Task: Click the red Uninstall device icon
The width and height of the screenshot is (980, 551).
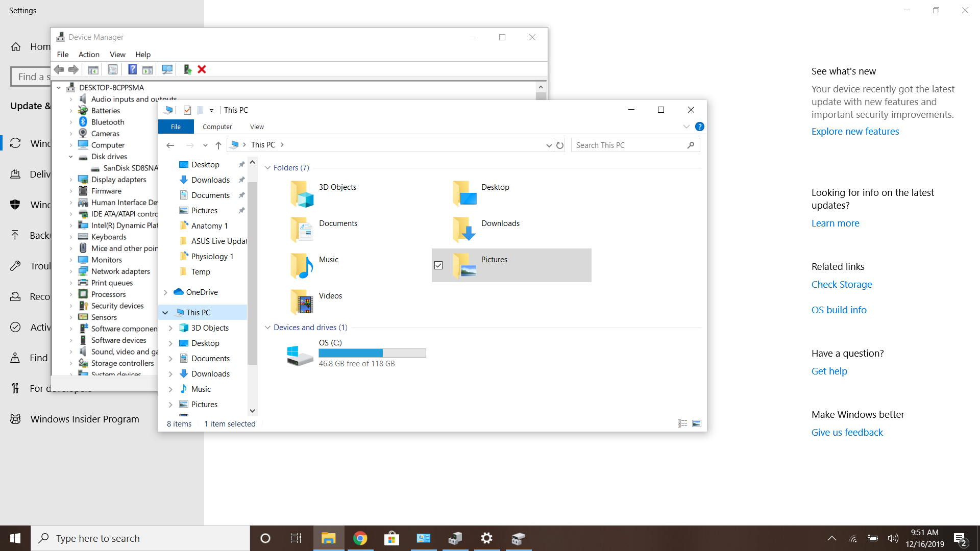Action: click(202, 69)
